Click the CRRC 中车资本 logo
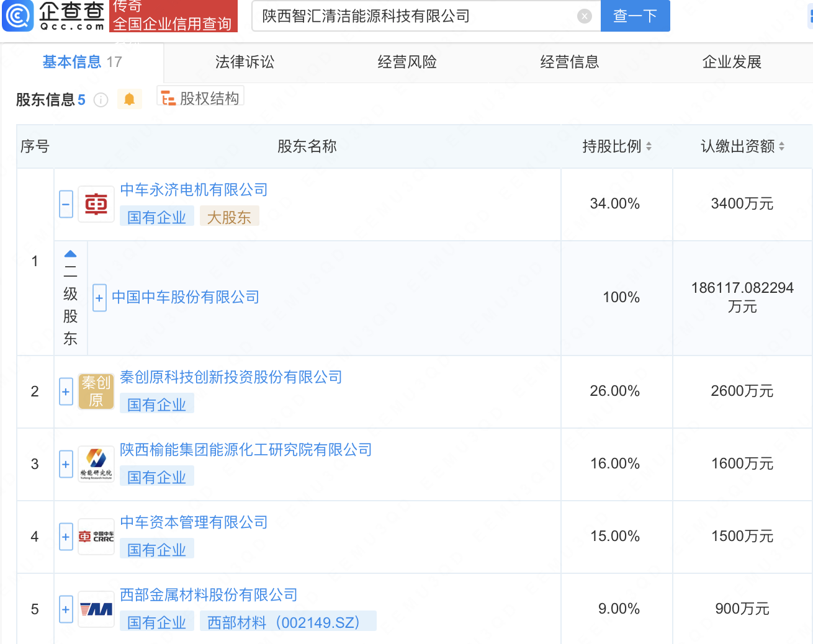This screenshot has width=813, height=644. [96, 537]
